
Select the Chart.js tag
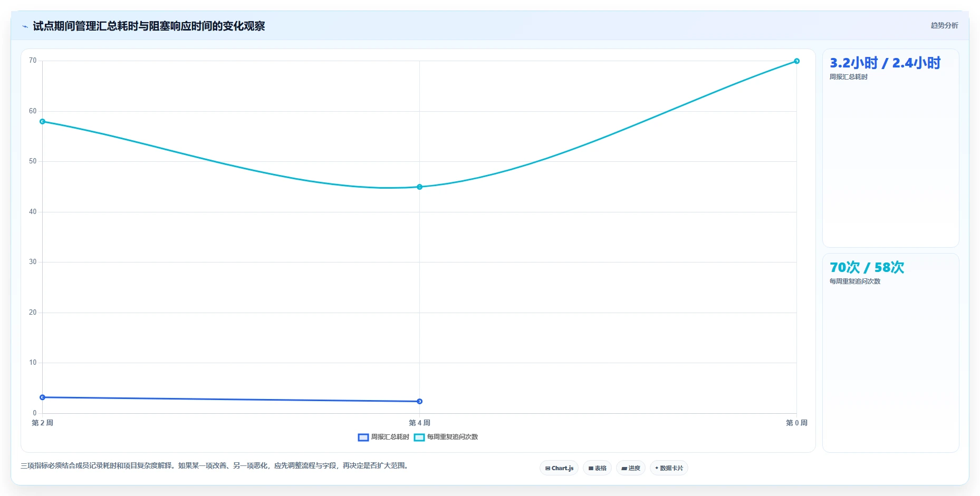[x=559, y=468]
